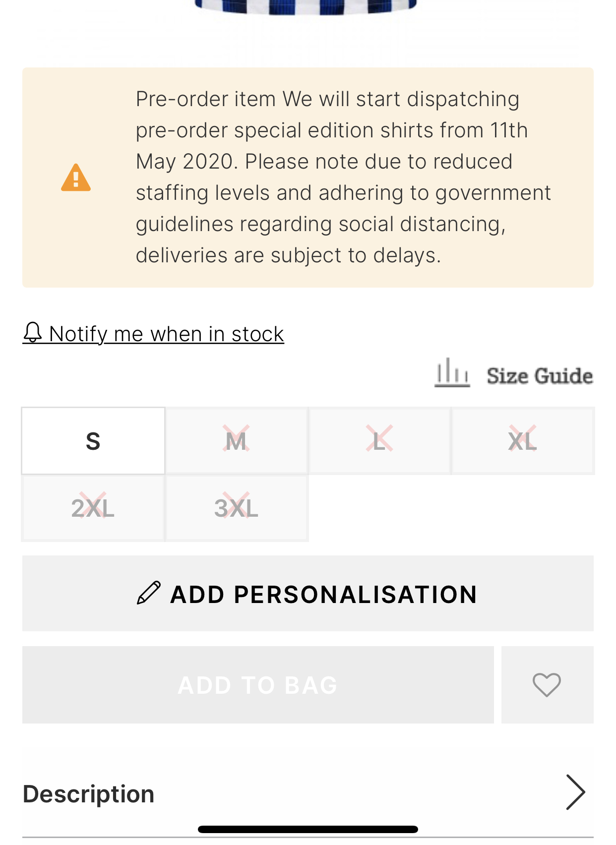The image size is (616, 845).
Task: Tap the pre-order dispatch notice text
Action: click(x=343, y=177)
